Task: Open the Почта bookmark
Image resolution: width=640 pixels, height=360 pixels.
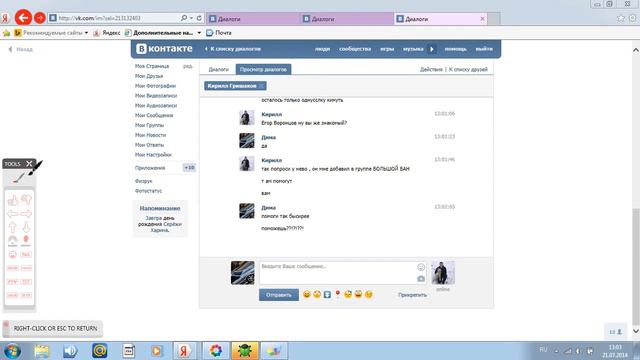Action: pyautogui.click(x=219, y=33)
